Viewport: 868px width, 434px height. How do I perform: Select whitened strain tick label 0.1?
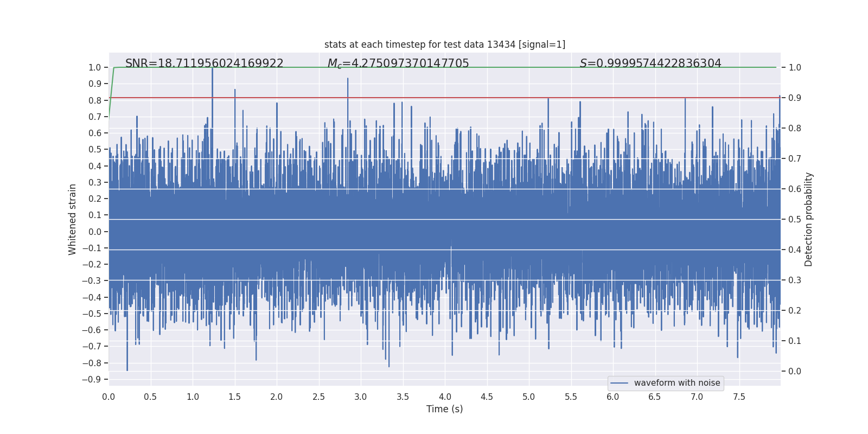pos(95,215)
